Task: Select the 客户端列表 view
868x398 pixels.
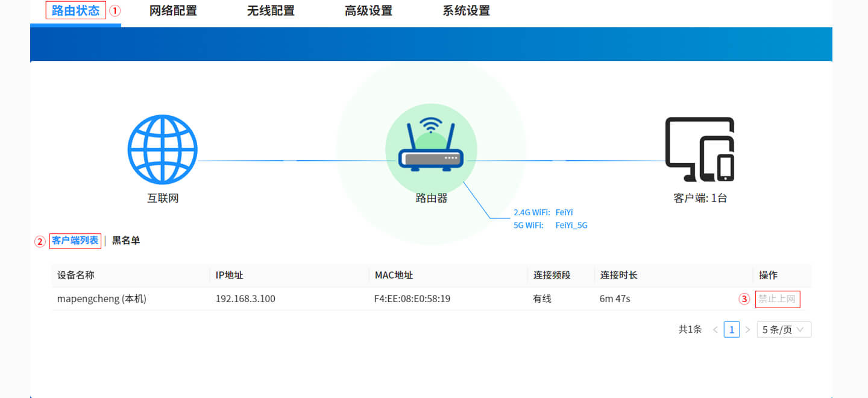Action: [x=75, y=240]
